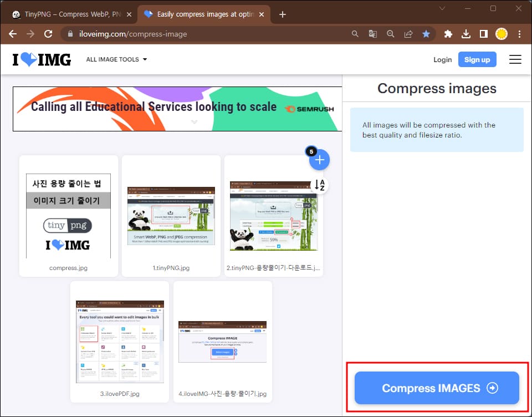Open the translate page icon
Screen dimensions: 532x417
(x=372, y=34)
